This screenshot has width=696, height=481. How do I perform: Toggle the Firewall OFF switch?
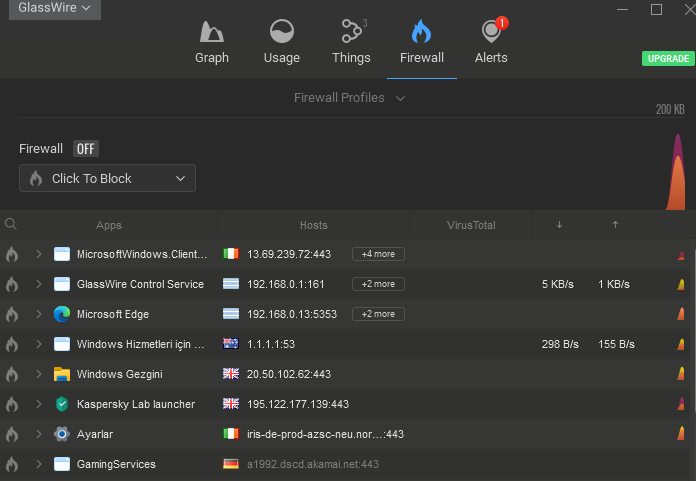86,149
